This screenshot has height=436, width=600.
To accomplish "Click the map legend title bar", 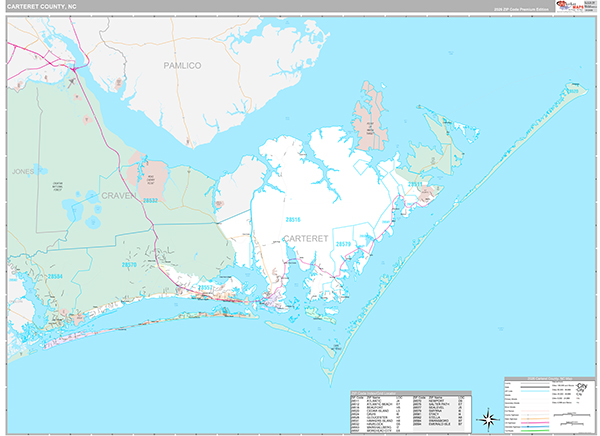I will point(550,379).
